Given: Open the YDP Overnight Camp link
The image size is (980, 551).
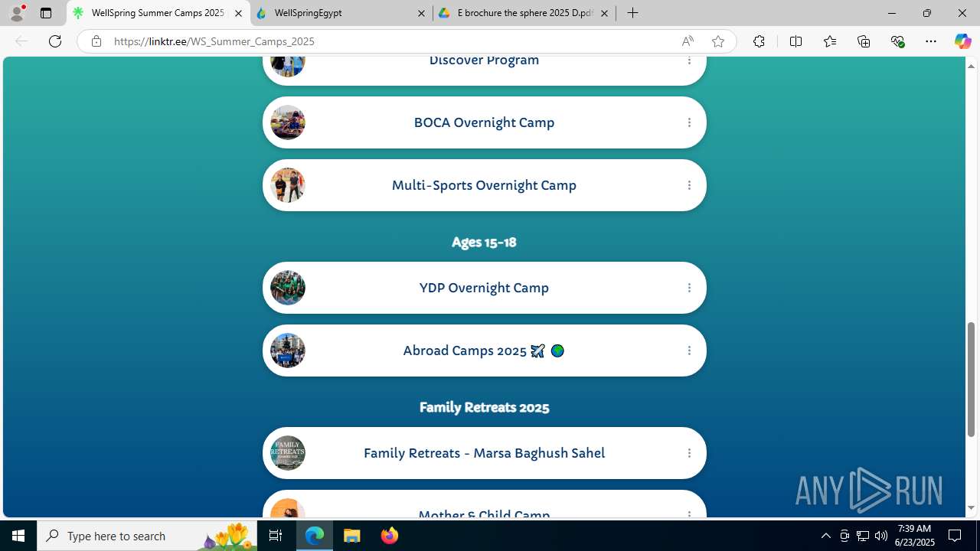Looking at the screenshot, I should (484, 288).
